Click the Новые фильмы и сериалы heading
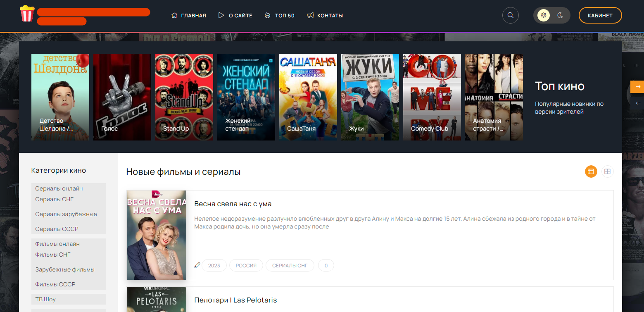The image size is (644, 312). (183, 172)
